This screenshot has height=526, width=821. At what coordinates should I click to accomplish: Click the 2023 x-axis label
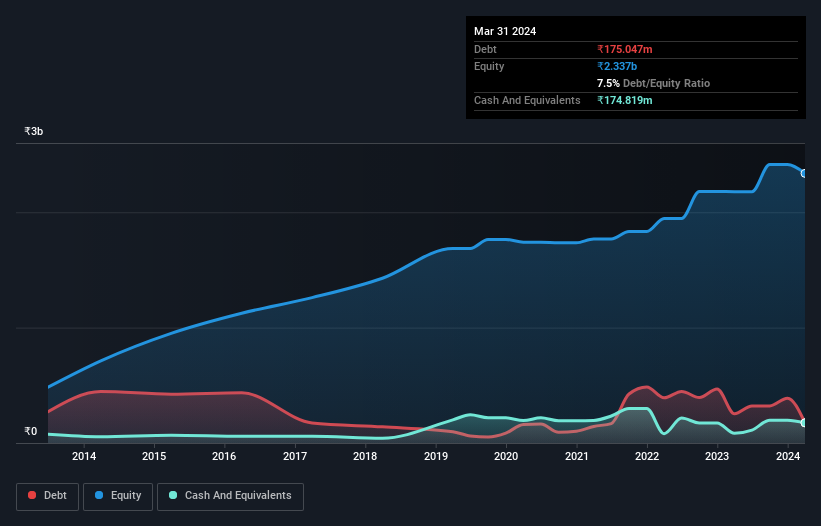[x=717, y=456]
